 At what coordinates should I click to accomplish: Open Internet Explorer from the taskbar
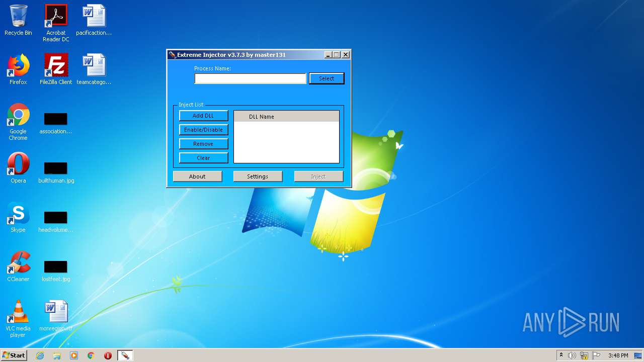[40, 355]
